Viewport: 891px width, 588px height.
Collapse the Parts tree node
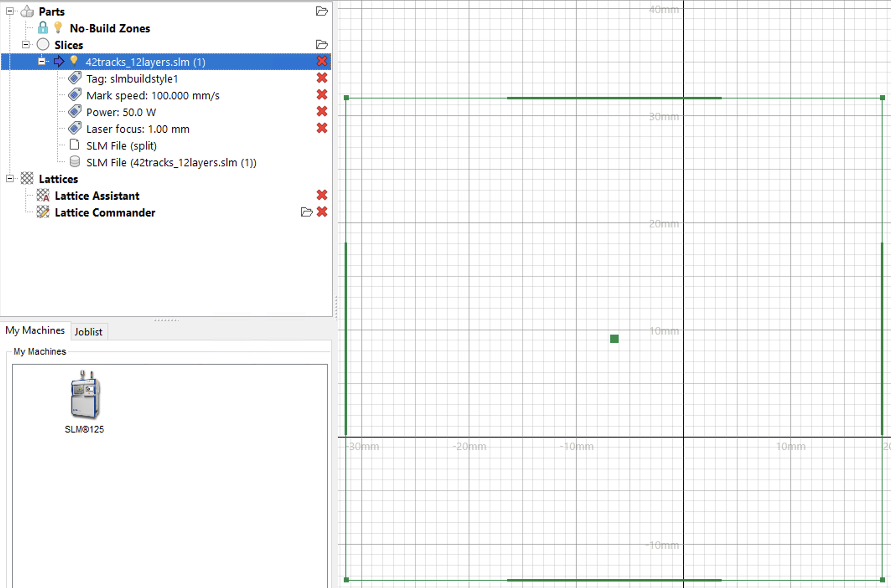9,11
